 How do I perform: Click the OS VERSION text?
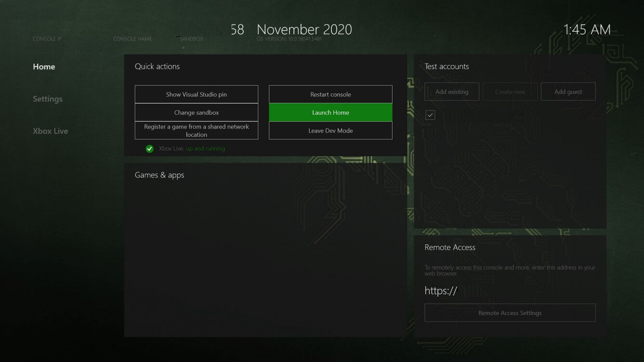coord(289,39)
